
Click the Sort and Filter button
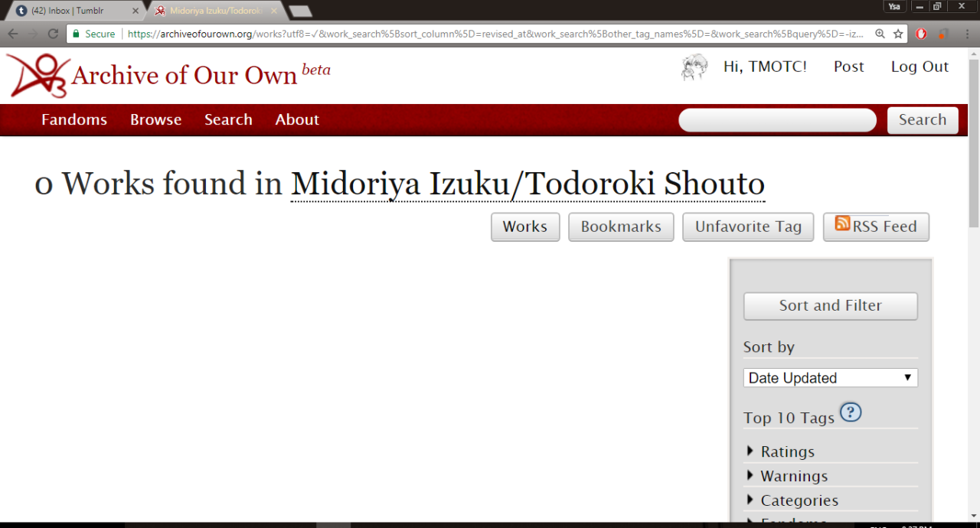831,305
